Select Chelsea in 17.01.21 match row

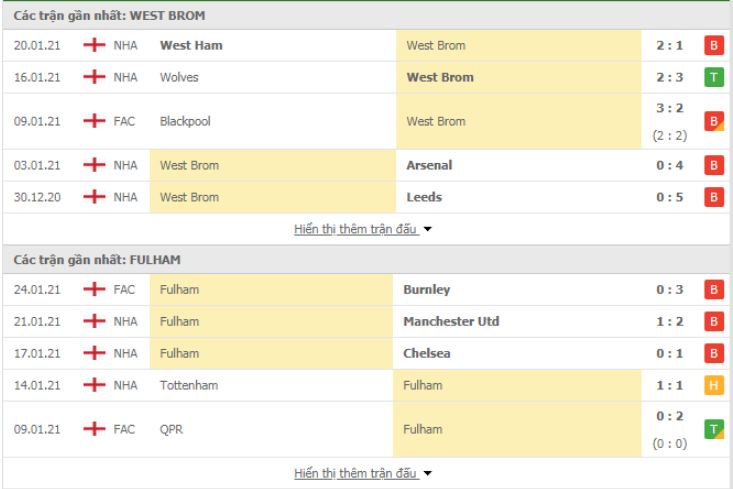pyautogui.click(x=427, y=353)
